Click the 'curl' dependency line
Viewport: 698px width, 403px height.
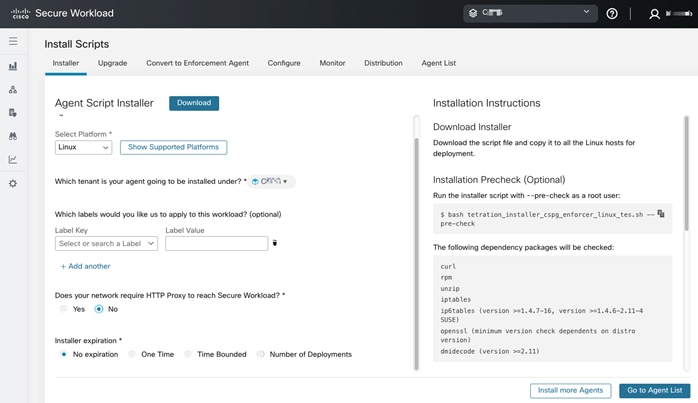tap(448, 266)
